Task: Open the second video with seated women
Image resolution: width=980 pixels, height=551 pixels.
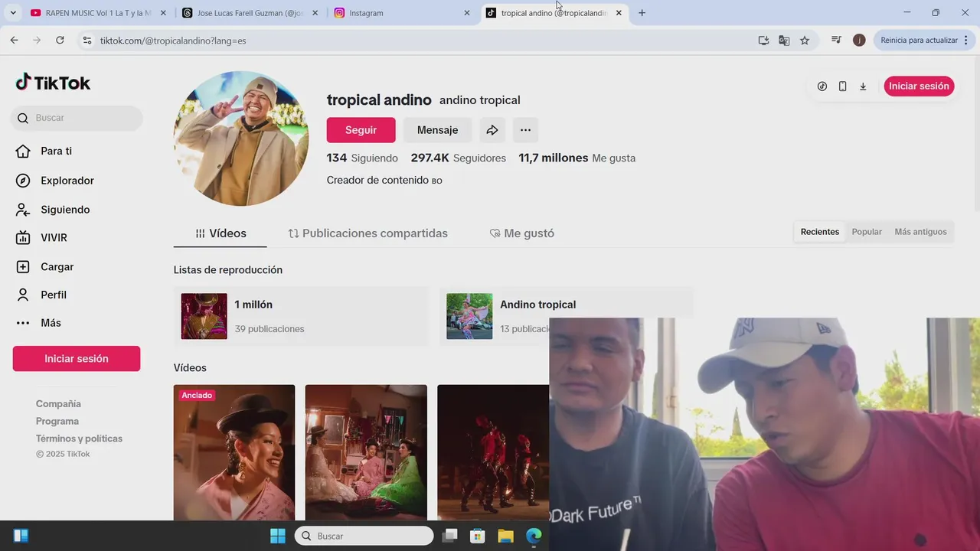Action: pos(366,452)
